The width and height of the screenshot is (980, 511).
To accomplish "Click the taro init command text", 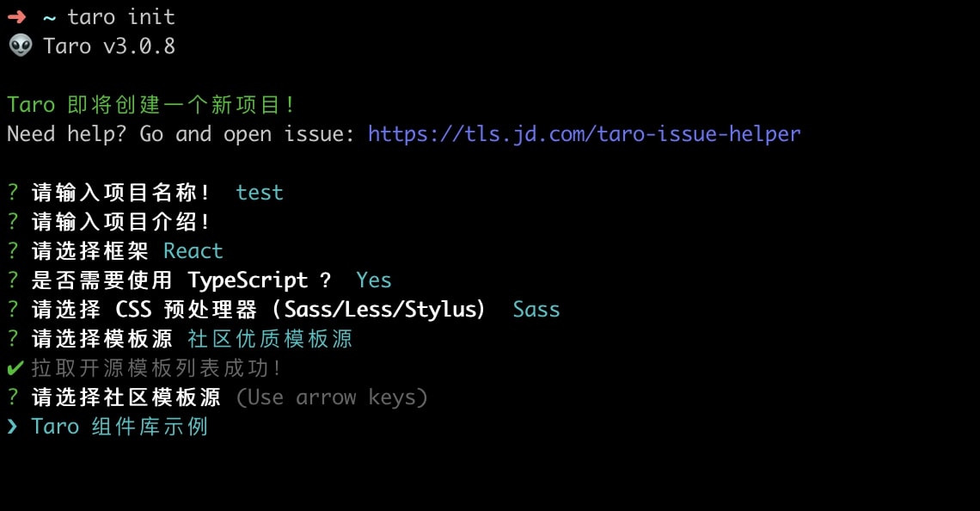I will pos(121,17).
